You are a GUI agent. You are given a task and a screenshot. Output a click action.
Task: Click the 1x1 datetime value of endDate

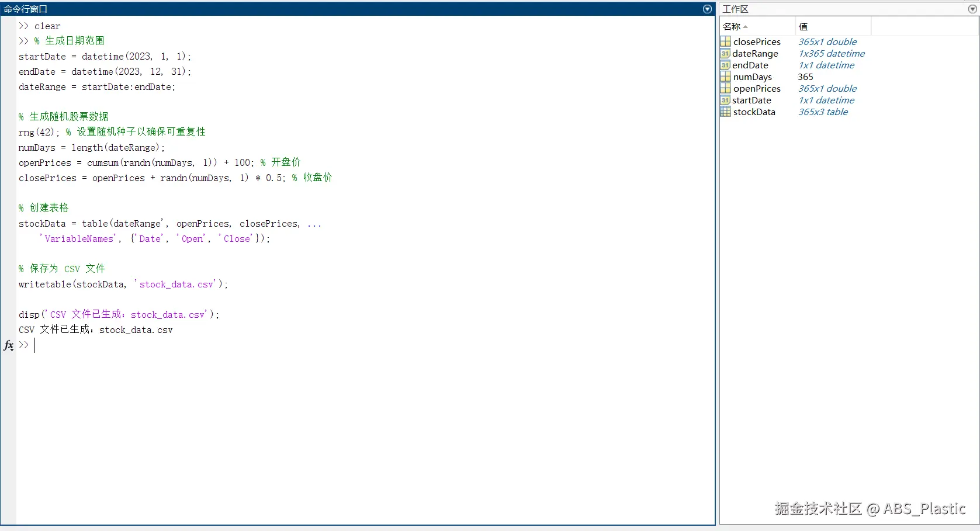(x=826, y=65)
